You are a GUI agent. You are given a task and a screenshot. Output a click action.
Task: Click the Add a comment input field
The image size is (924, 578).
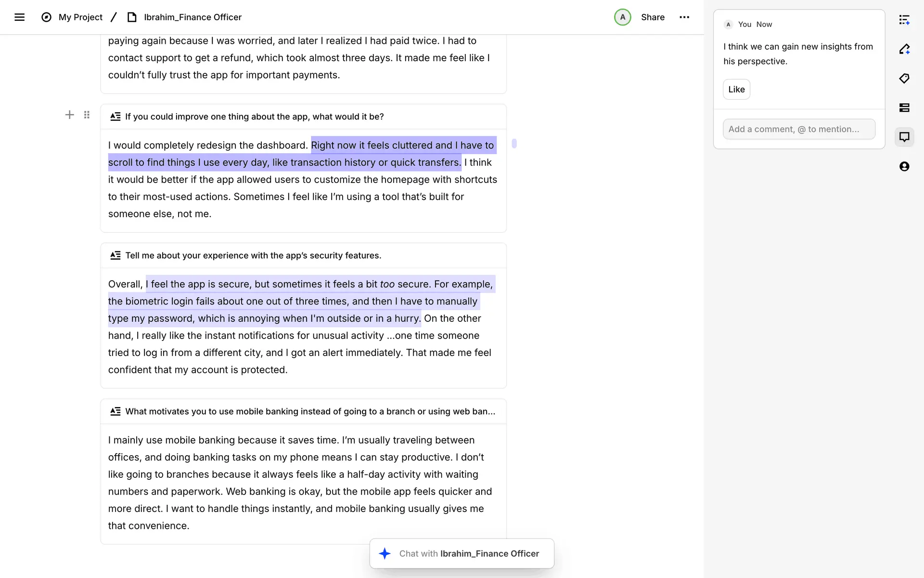click(798, 129)
